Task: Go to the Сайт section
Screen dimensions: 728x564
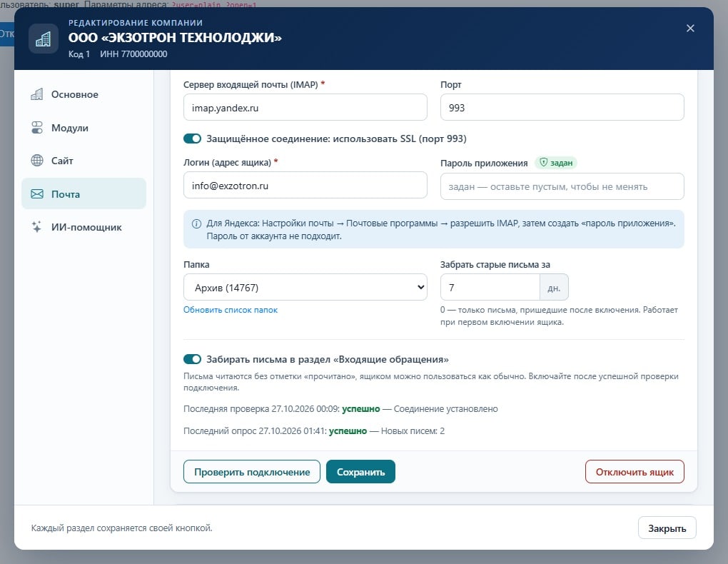Action: [84, 161]
